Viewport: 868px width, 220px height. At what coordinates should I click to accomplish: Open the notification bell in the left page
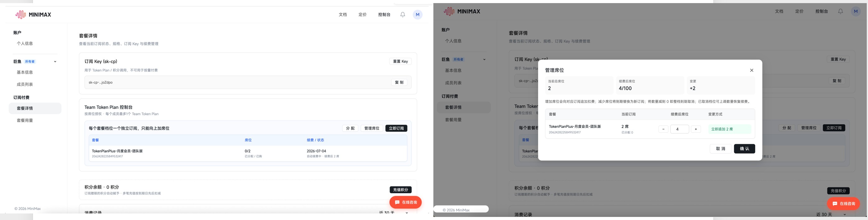[x=403, y=15]
